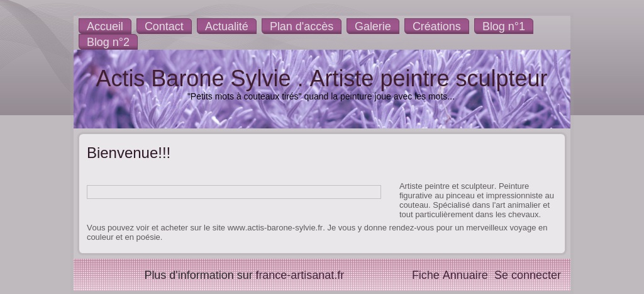Click the site title Actis Barone Sylvie

[321, 78]
